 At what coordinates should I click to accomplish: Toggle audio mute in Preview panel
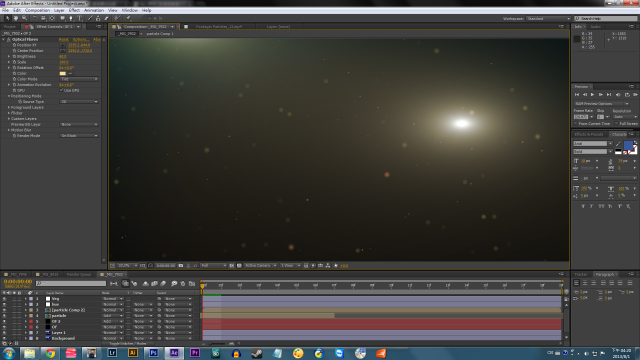point(618,95)
